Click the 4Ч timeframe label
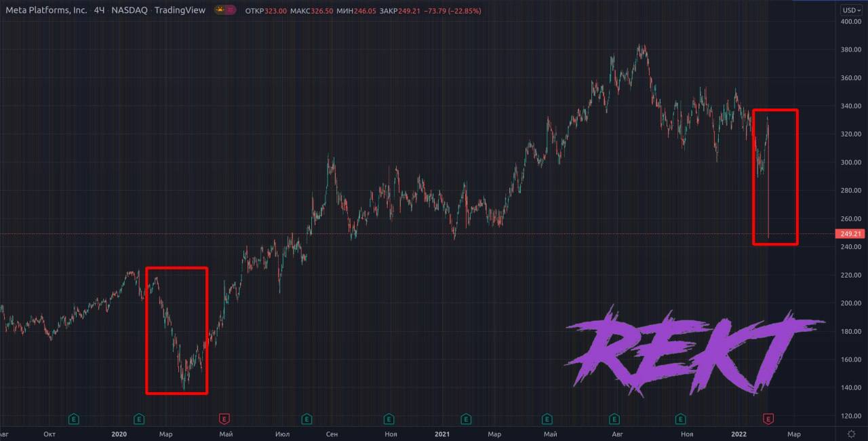868x441 pixels. click(x=100, y=10)
